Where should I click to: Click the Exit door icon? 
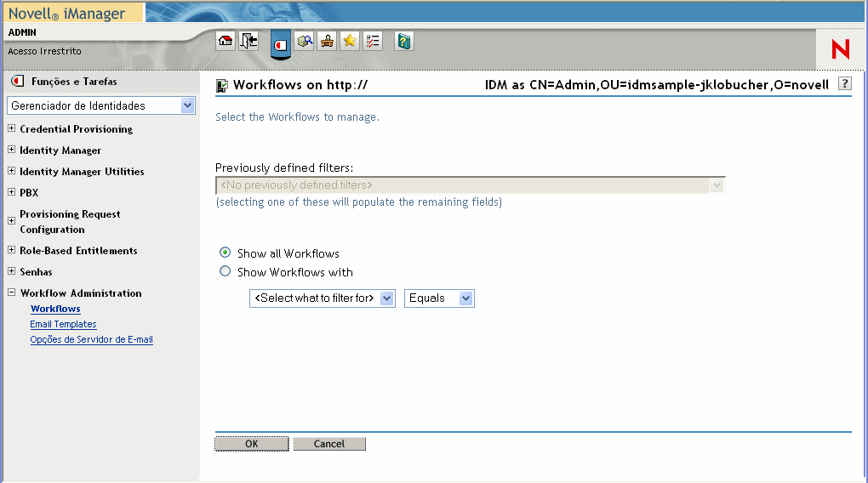tap(248, 41)
